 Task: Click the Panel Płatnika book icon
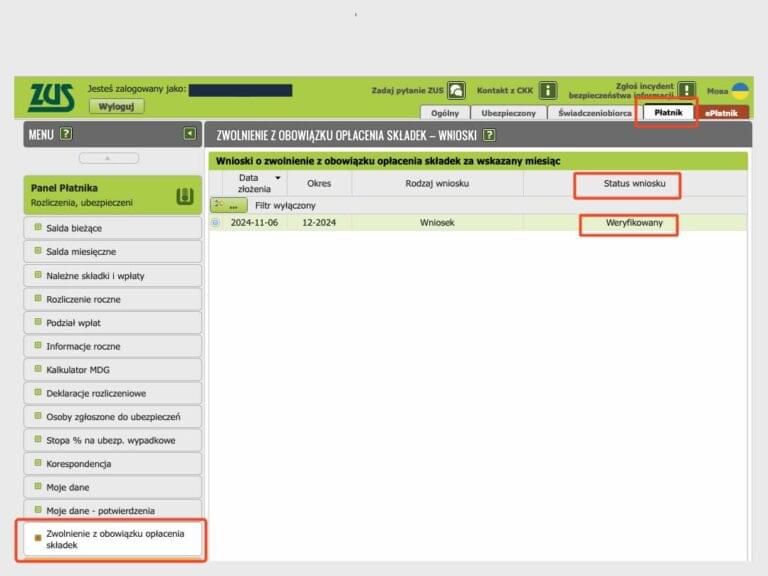coord(184,196)
